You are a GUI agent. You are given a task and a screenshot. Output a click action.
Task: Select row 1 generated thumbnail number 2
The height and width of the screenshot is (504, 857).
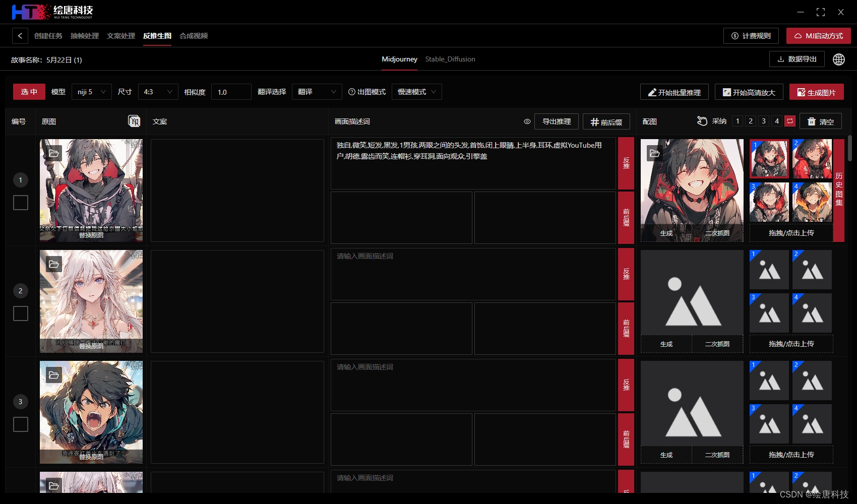pyautogui.click(x=812, y=159)
